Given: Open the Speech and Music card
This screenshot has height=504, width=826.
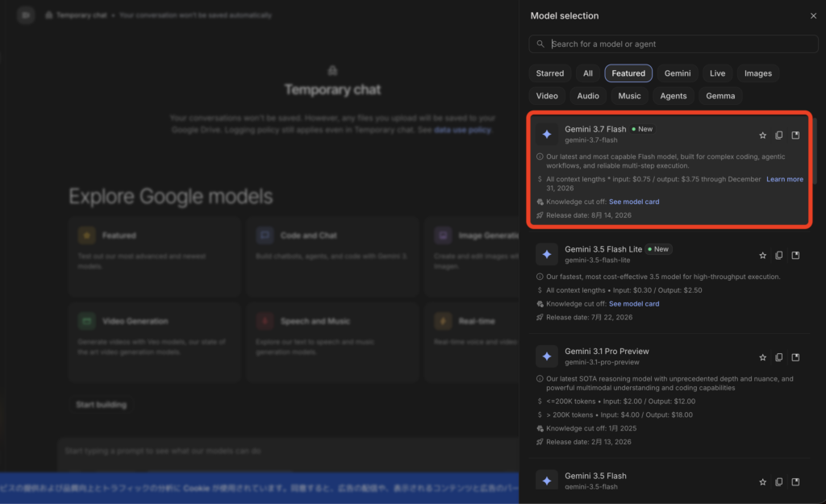Looking at the screenshot, I should 332,343.
